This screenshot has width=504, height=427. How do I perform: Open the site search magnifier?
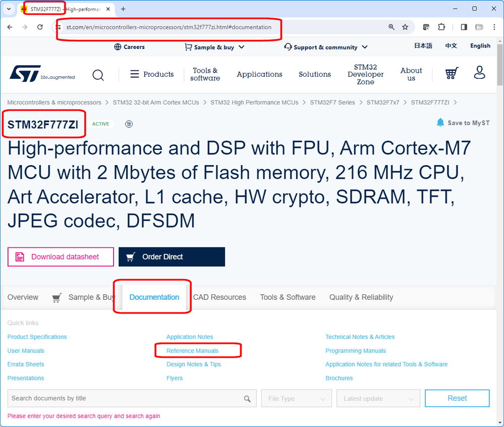pyautogui.click(x=98, y=75)
